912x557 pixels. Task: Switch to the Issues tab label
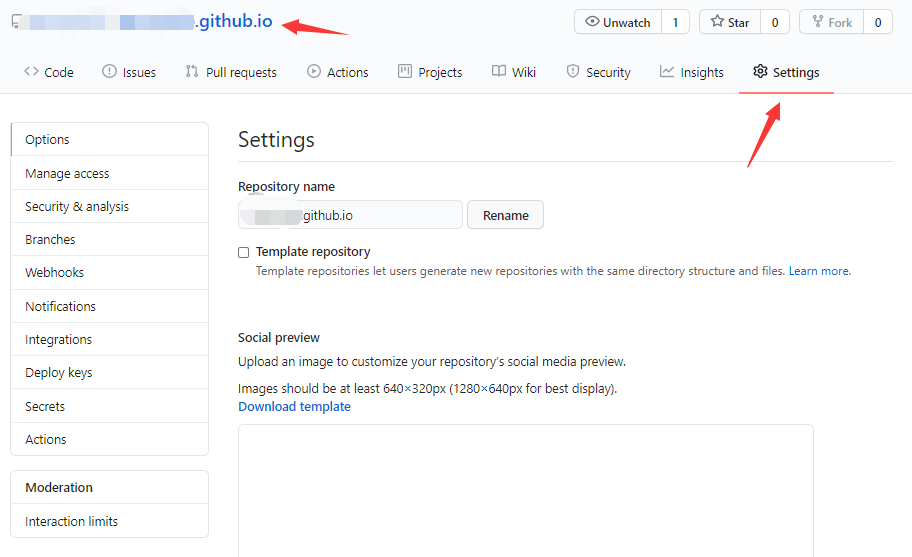click(139, 73)
